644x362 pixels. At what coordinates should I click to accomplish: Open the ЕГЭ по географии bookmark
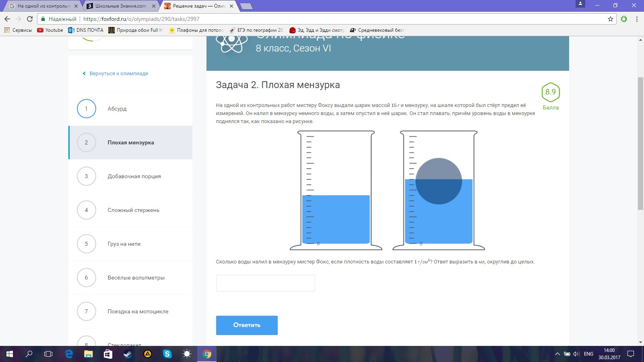tap(256, 30)
